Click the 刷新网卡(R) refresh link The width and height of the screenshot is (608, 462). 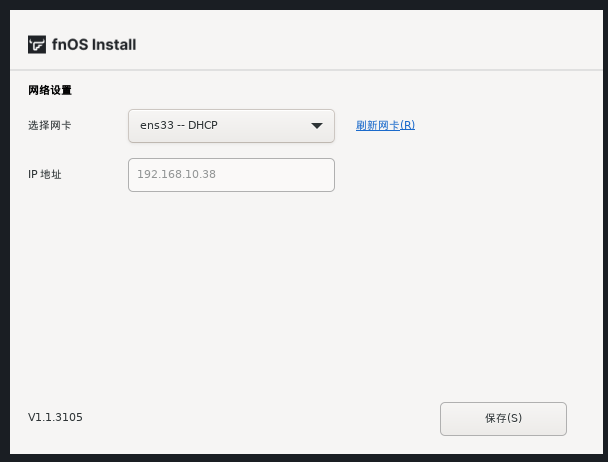(x=385, y=125)
